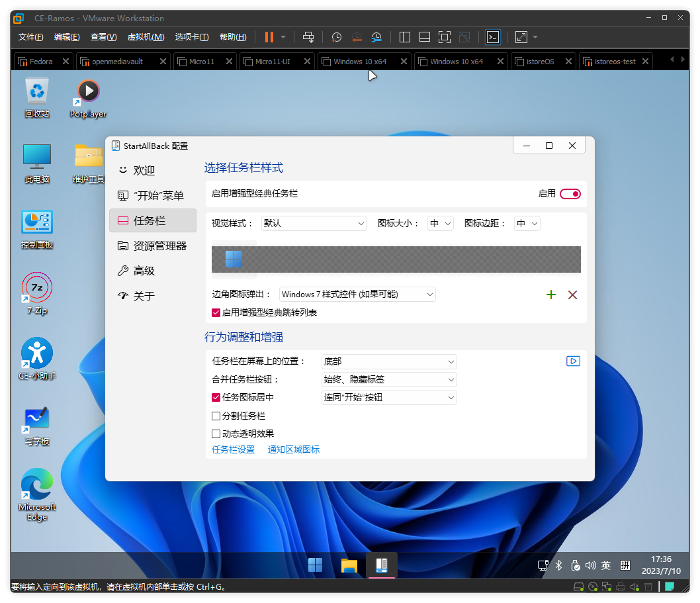Click the brown X remove icon
Image resolution: width=700 pixels, height=603 pixels.
572,295
